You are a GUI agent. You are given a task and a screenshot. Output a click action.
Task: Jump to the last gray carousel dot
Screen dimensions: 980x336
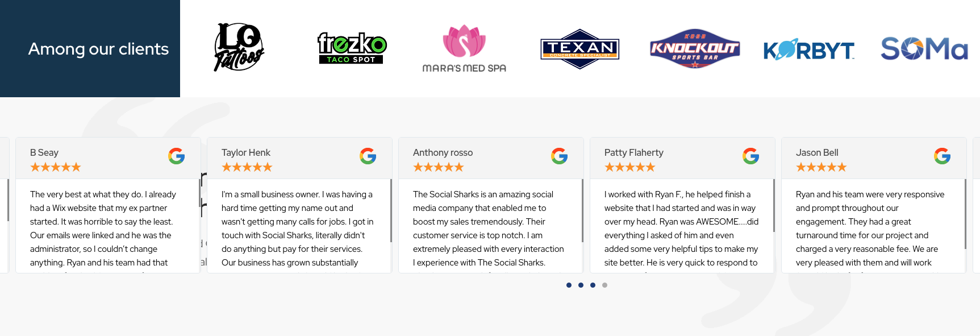[x=604, y=285]
